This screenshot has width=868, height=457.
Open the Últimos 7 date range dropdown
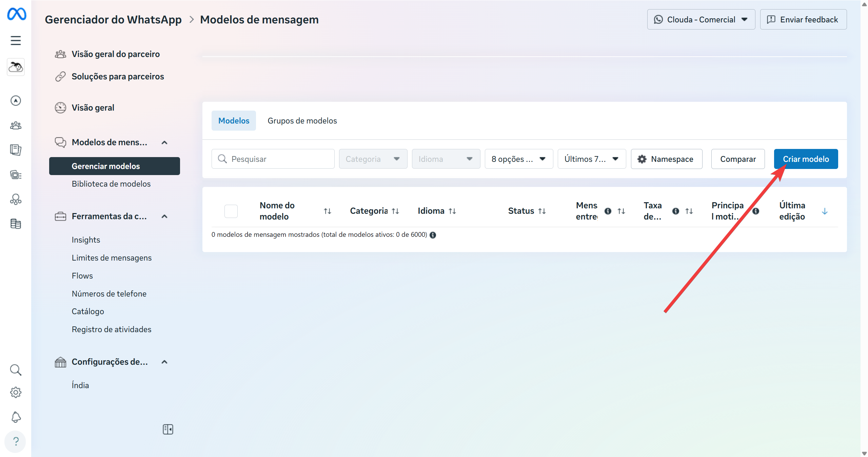tap(592, 159)
